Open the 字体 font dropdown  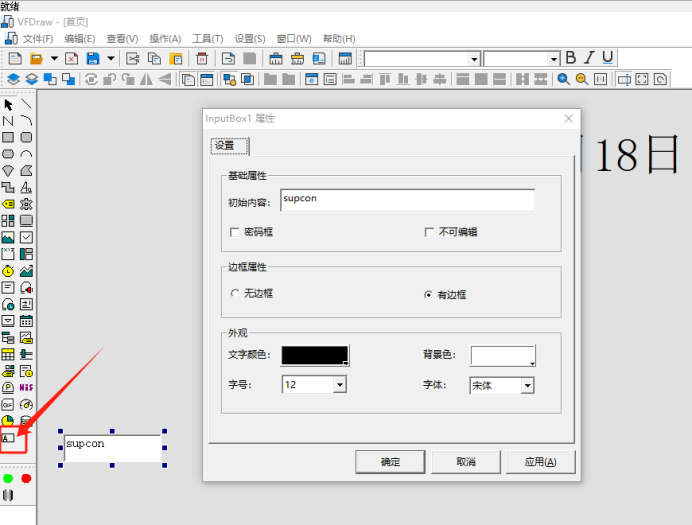coord(527,386)
